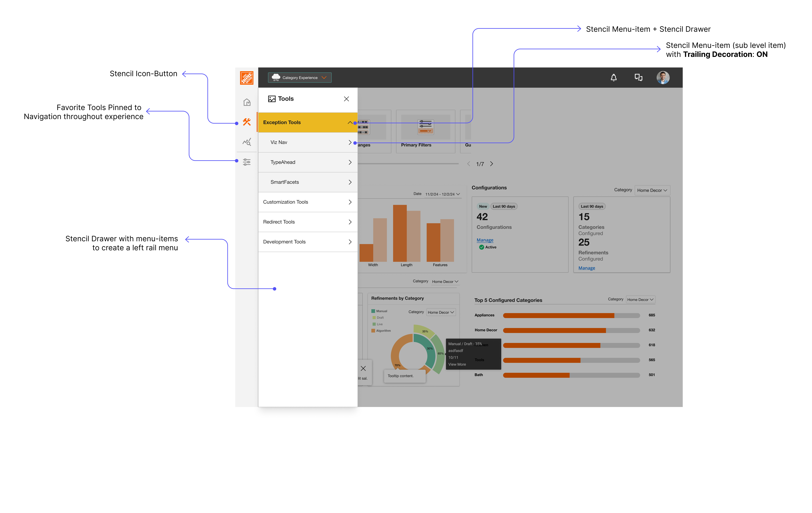Click Manage link under Refinements Configured

point(586,268)
